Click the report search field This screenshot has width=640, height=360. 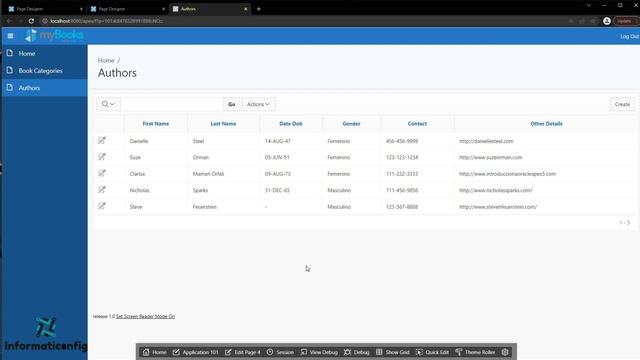click(x=172, y=104)
